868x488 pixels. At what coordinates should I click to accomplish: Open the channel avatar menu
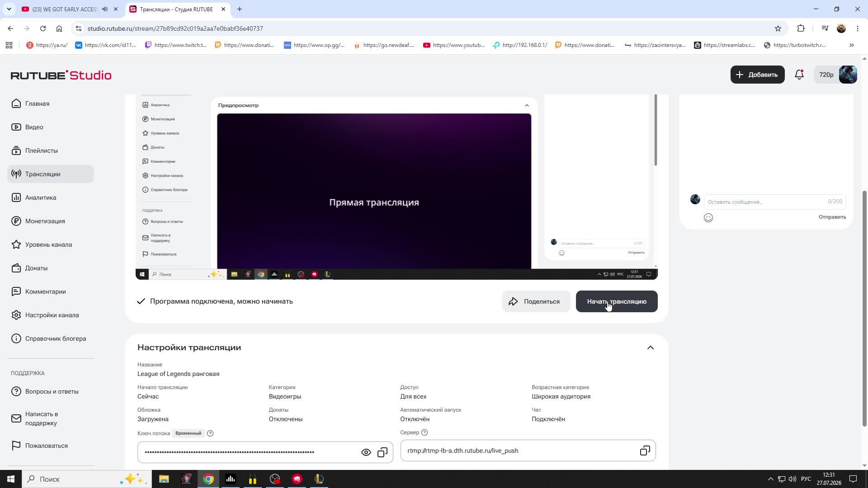848,75
